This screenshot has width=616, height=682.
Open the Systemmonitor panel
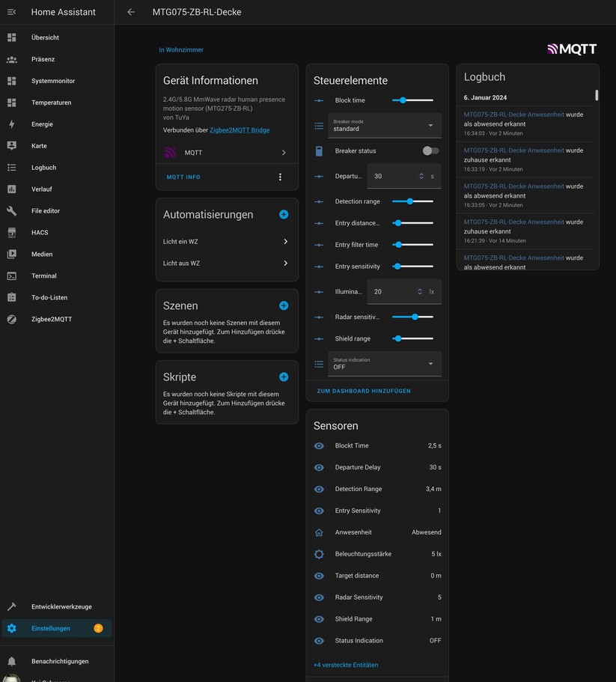pyautogui.click(x=56, y=80)
